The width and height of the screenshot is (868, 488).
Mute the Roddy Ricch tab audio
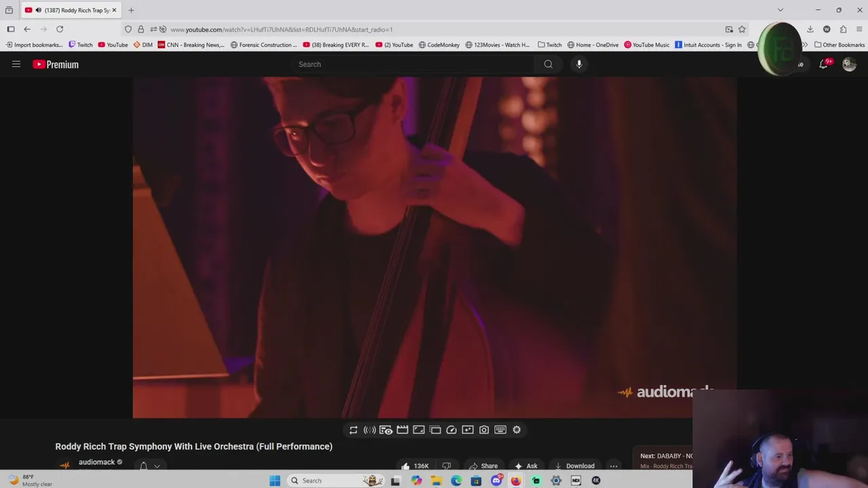(x=38, y=10)
